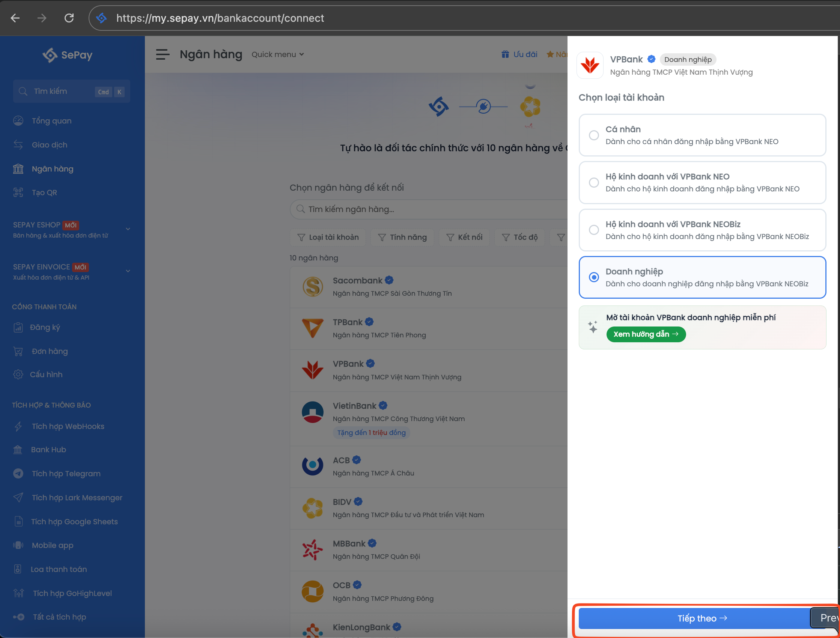Screen dimensions: 840x638
Task: Click the hamburger menu icon beside Ngân hàng
Action: (163, 54)
